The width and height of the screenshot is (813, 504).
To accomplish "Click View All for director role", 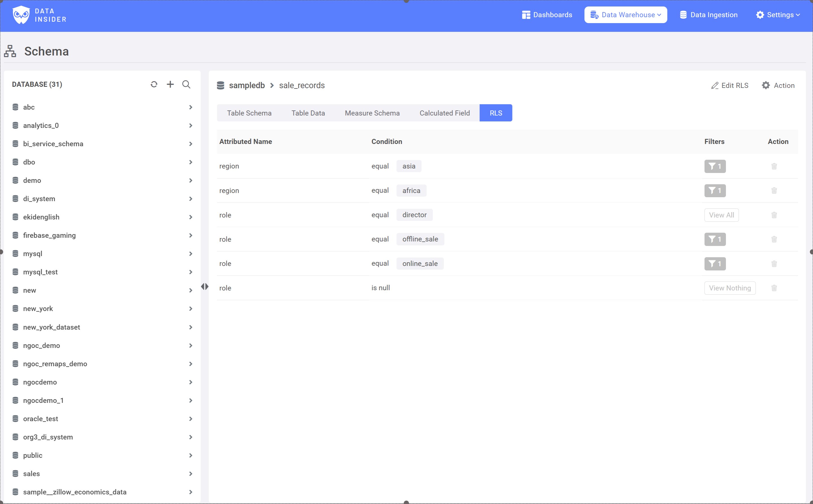I will coord(721,215).
